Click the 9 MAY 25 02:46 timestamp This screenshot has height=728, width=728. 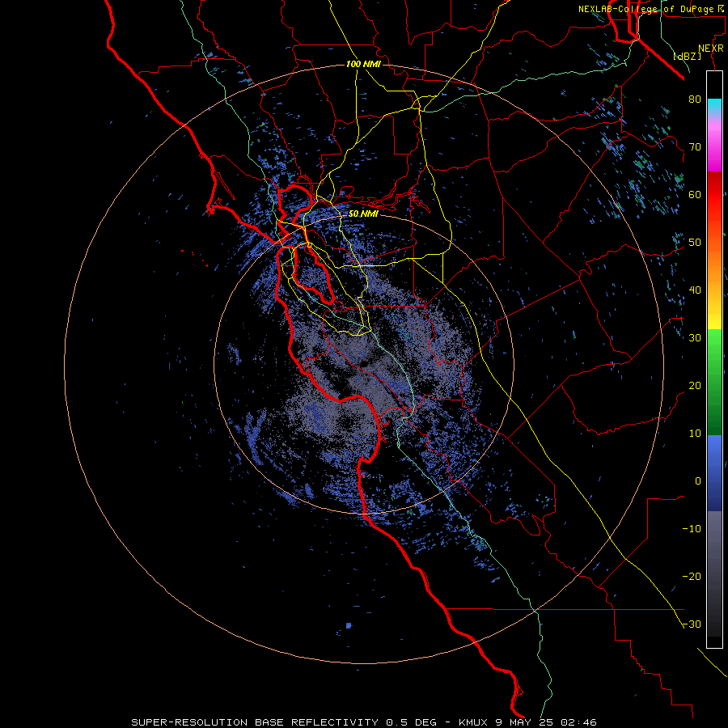tap(547, 722)
